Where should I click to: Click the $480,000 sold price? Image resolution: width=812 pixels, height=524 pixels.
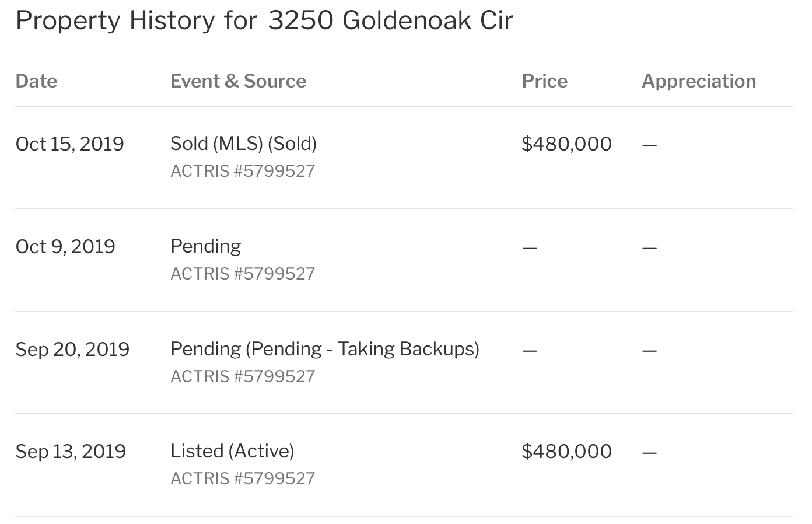(566, 144)
